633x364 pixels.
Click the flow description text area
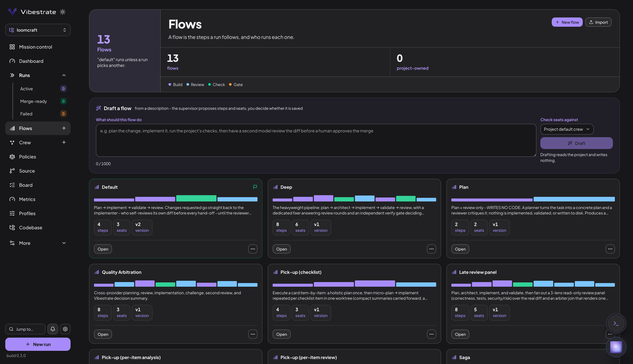316,140
